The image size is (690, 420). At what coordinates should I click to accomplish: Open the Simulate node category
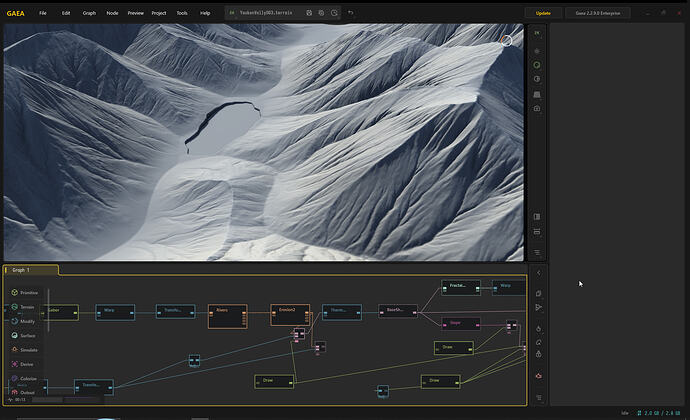click(25, 350)
